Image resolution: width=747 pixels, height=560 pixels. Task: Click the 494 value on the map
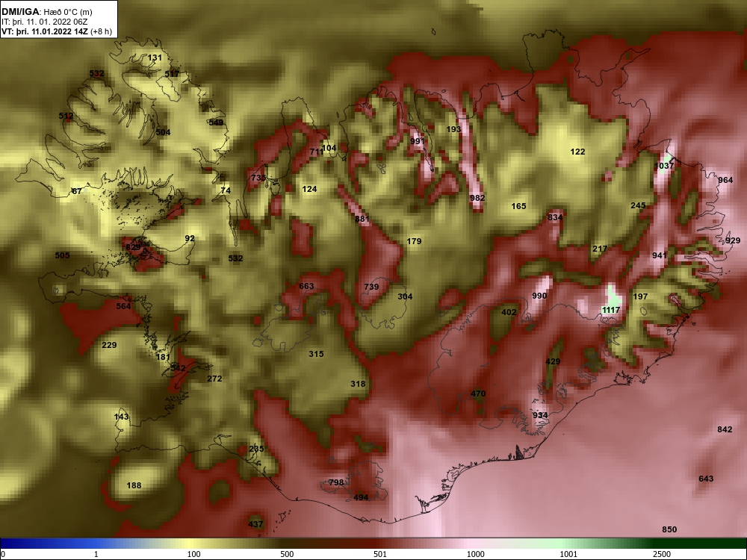[x=361, y=497]
